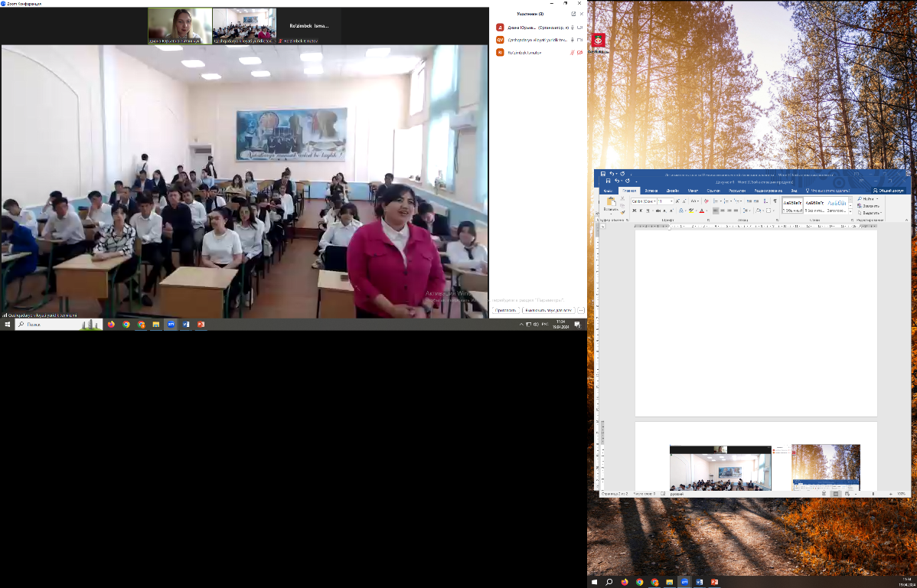
Task: Show or hide paragraph marks (¶)
Action: click(775, 201)
